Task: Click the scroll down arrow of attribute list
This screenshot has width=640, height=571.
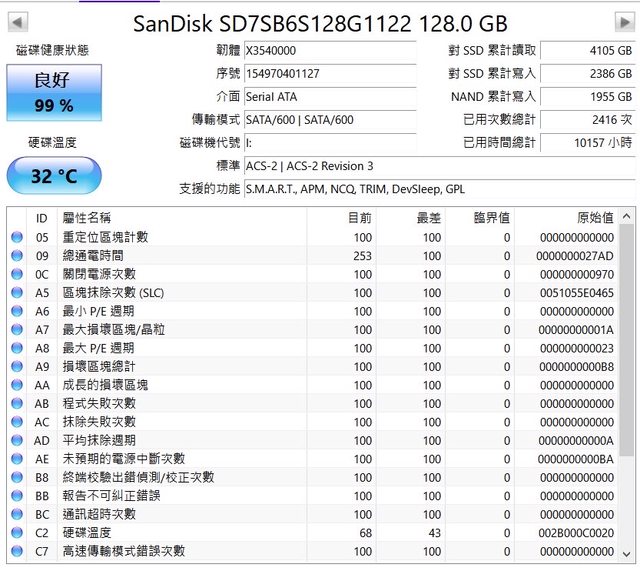Action: point(626,553)
